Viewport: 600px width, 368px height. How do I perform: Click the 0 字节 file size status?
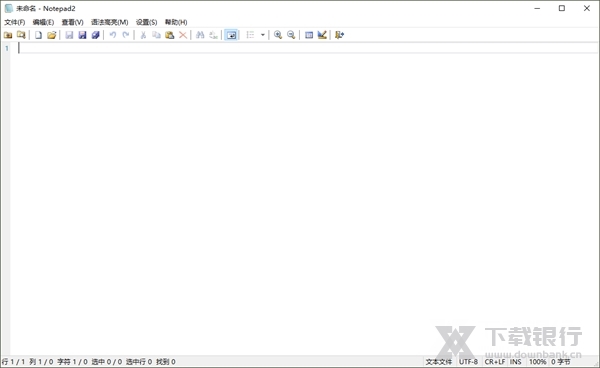[x=561, y=362]
